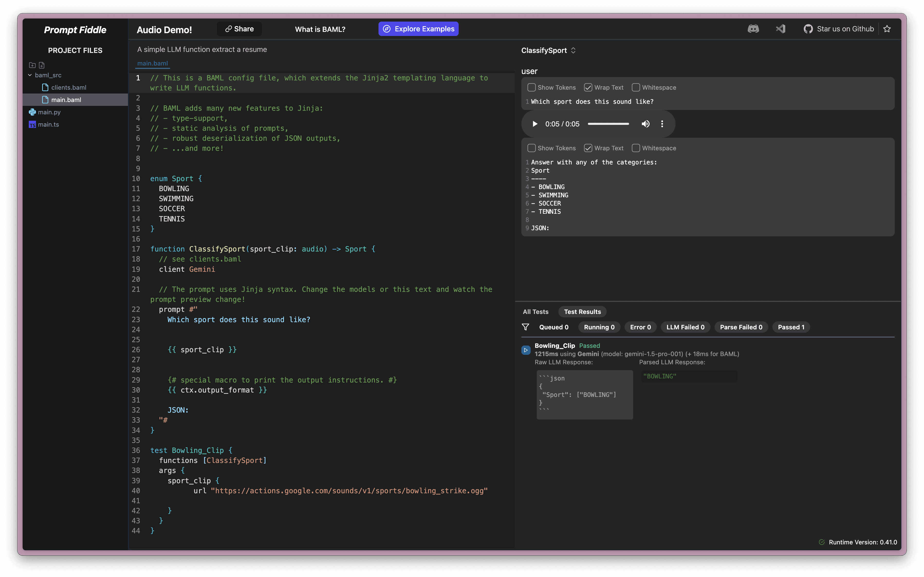This screenshot has height=577, width=924.
Task: Filter results by Passed 1
Action: coord(791,327)
